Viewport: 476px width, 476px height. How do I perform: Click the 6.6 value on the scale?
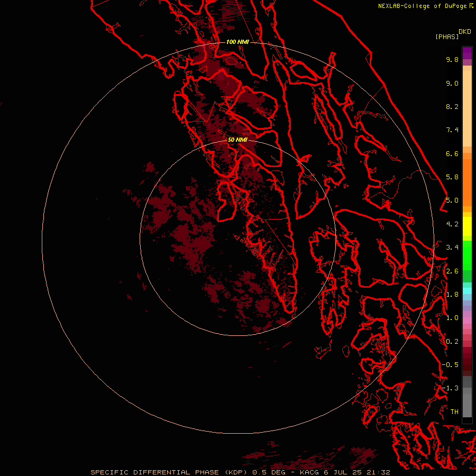tap(452, 153)
